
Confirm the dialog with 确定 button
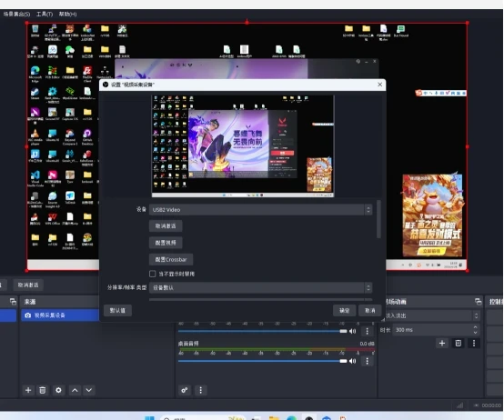[x=344, y=311]
